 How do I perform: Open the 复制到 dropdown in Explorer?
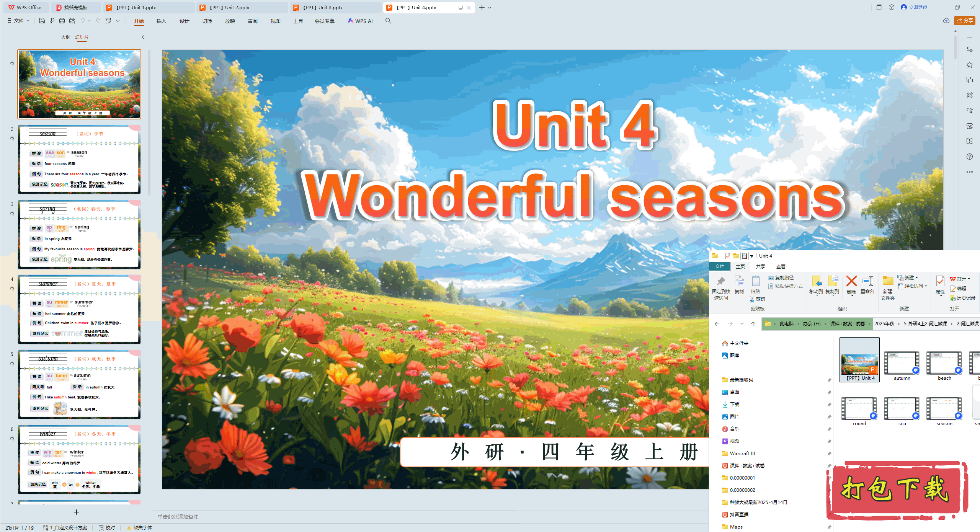(x=832, y=296)
